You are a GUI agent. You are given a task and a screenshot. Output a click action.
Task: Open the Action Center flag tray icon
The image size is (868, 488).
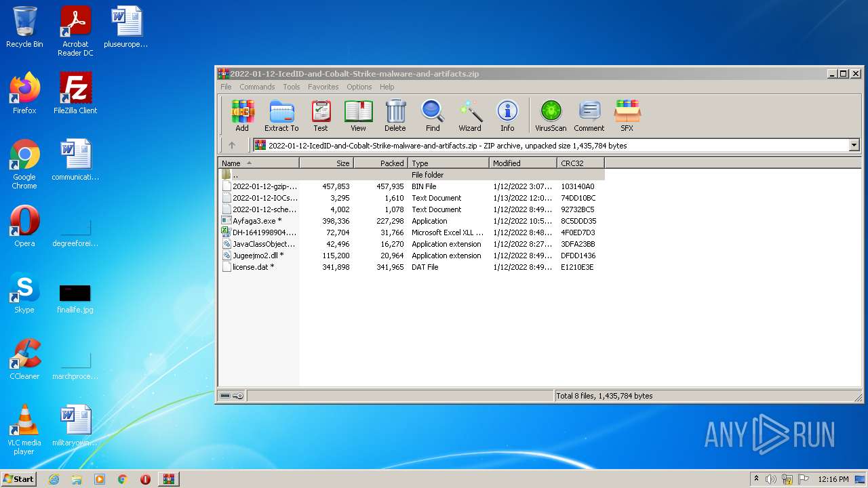click(x=803, y=479)
